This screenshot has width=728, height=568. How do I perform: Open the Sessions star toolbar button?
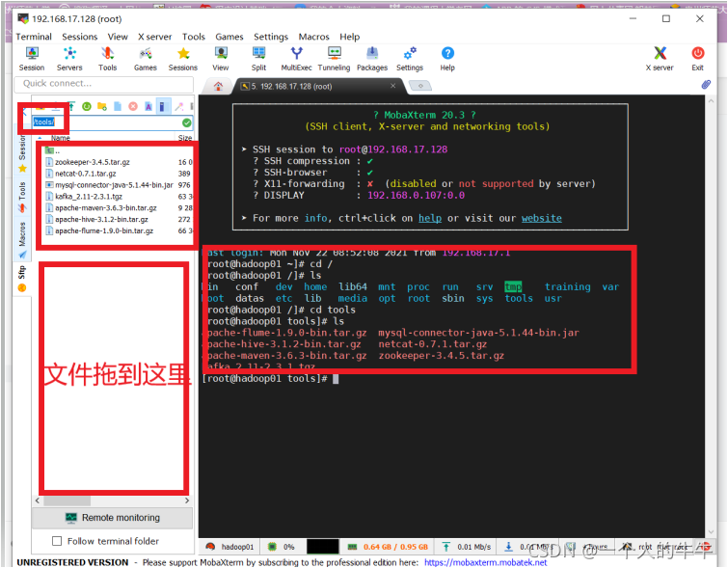183,59
